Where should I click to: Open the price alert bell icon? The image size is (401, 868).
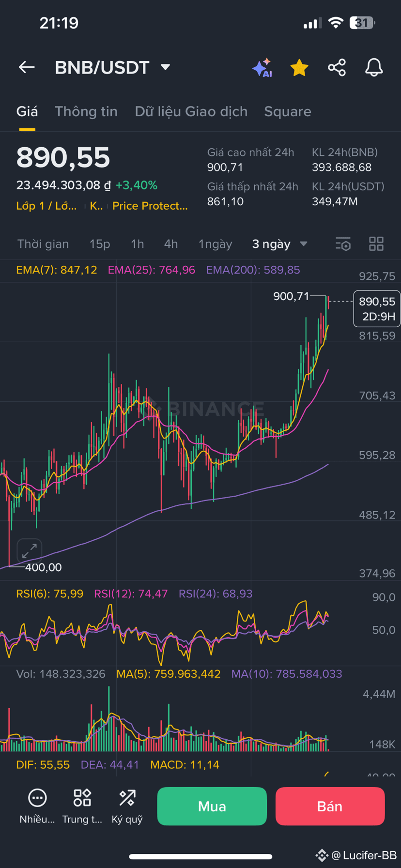click(374, 67)
